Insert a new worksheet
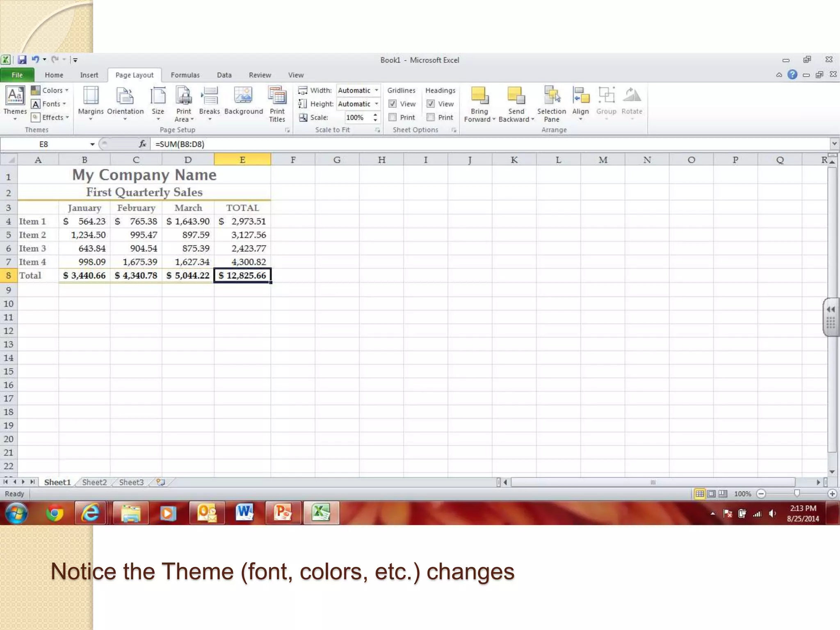 click(x=161, y=482)
